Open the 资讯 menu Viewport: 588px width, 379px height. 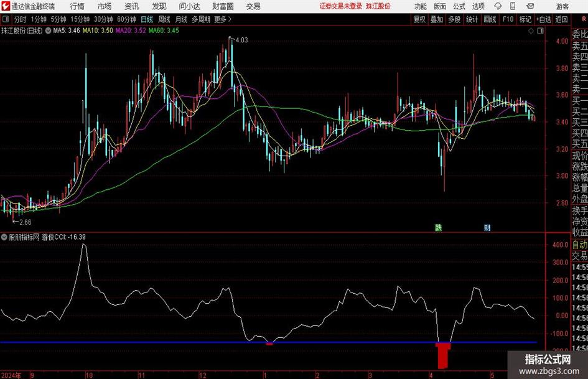[x=132, y=6]
